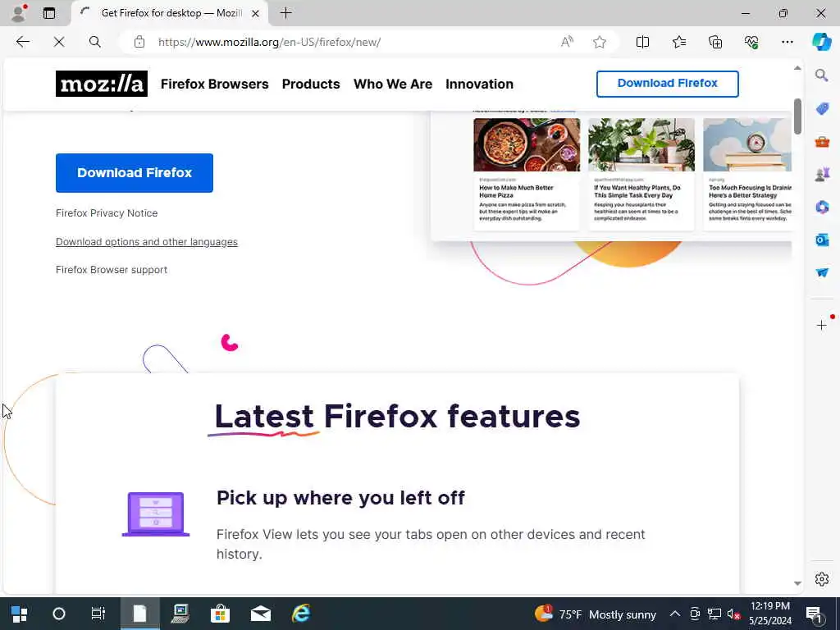The width and height of the screenshot is (840, 630).
Task: Open Download options and other languages
Action: [x=147, y=242]
